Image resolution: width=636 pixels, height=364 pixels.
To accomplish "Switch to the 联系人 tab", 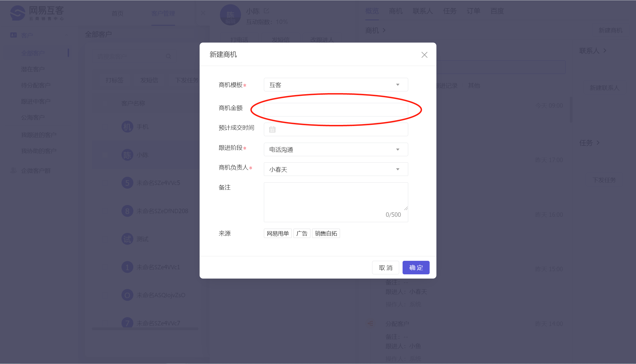I will tap(422, 11).
